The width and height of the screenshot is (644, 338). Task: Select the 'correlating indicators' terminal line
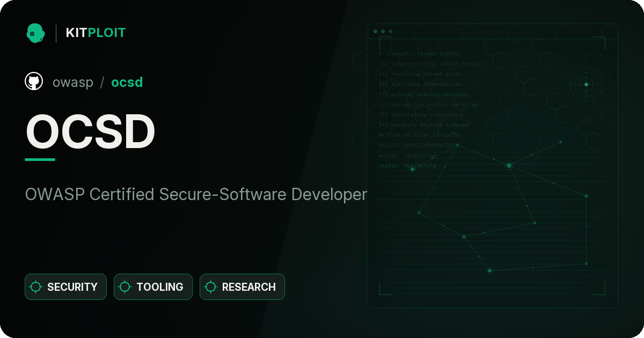pyautogui.click(x=420, y=115)
